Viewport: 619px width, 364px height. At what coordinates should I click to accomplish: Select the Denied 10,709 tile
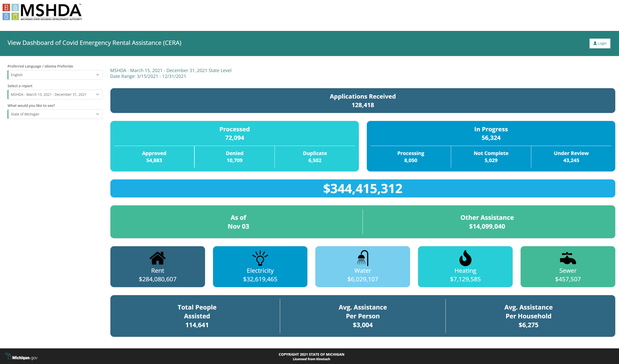coord(234,157)
